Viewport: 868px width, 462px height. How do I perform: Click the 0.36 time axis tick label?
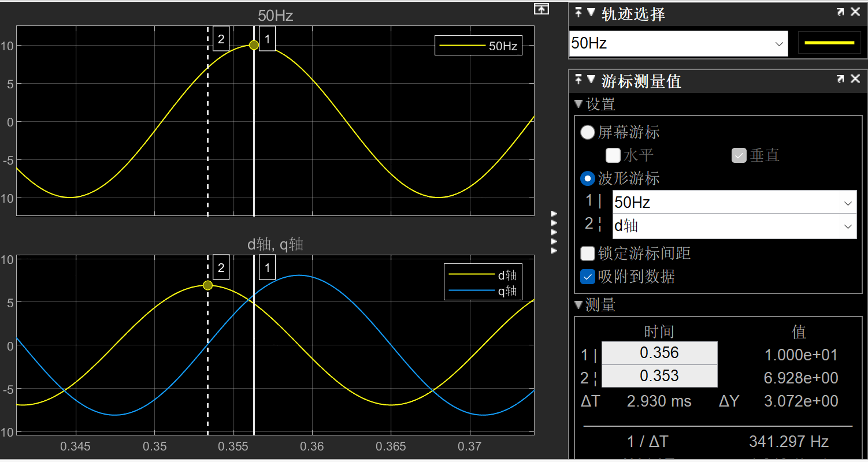tap(312, 446)
